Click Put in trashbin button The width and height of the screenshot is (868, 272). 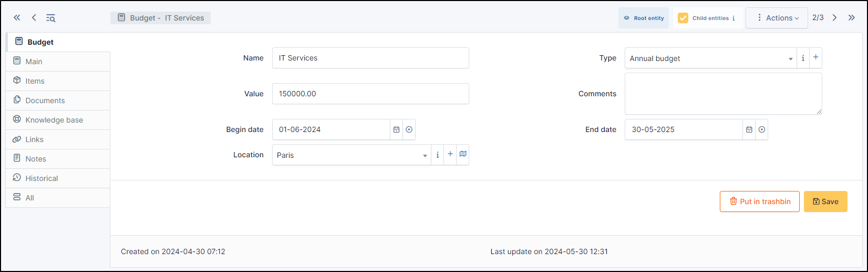coord(759,202)
